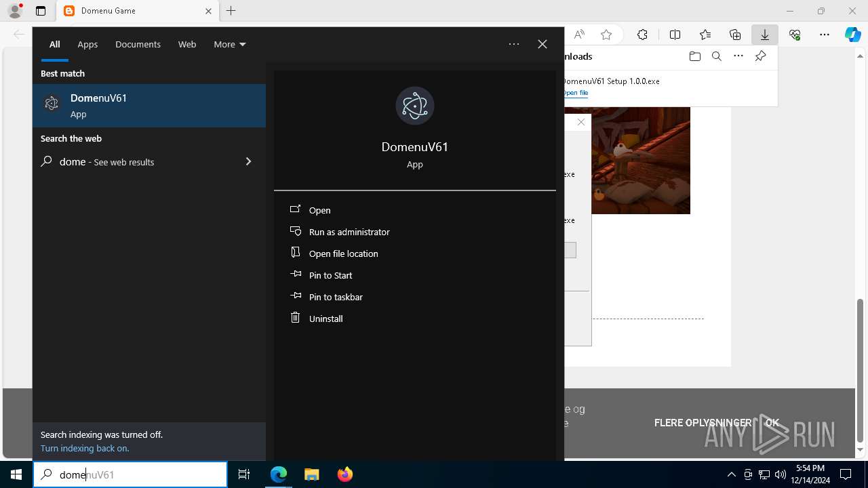
Task: Open search panel options ellipsis menu
Action: 514,44
